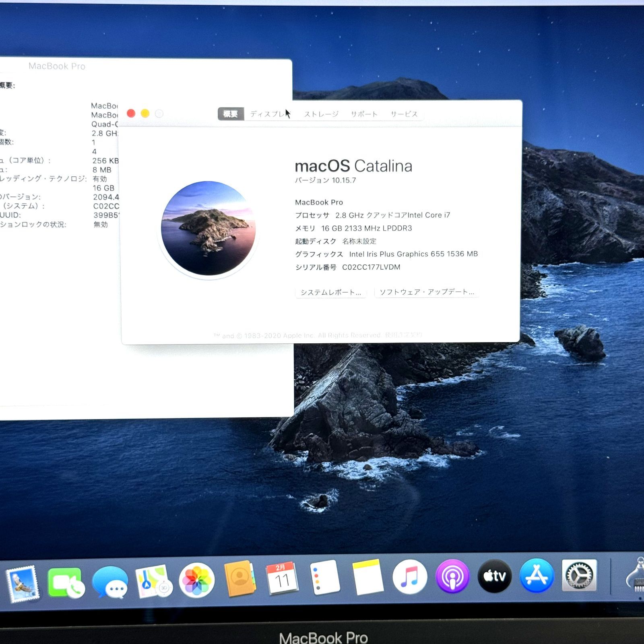Launch the Apple TV app
Screen dimensions: 644x644
(x=495, y=576)
